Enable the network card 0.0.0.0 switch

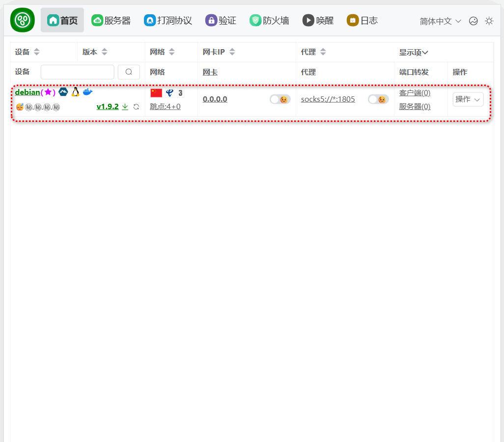point(280,99)
